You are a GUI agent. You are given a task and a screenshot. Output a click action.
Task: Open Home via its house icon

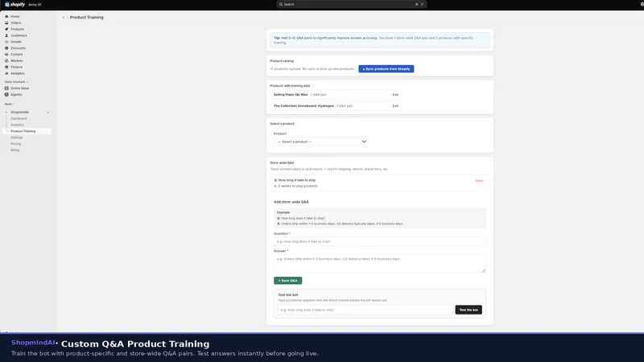tap(6, 16)
